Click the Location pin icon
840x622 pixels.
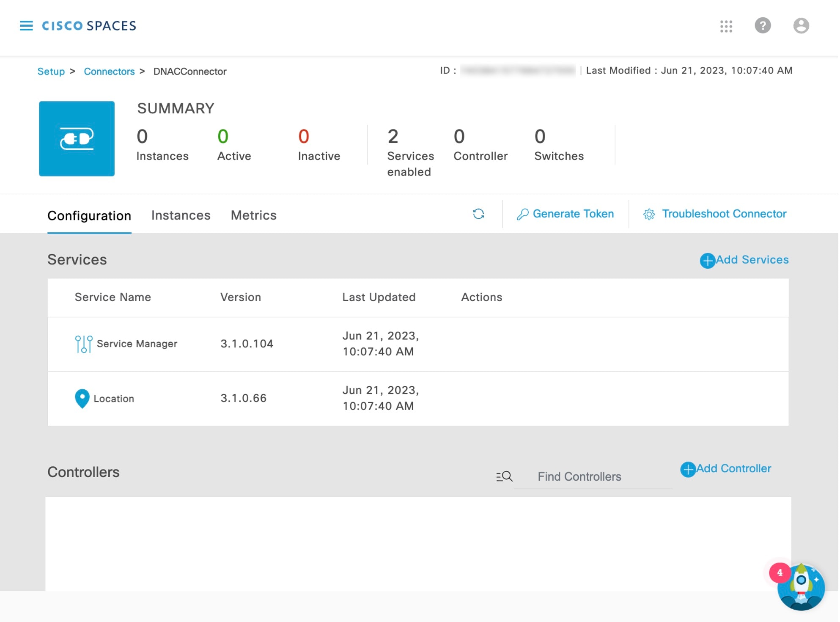tap(82, 399)
